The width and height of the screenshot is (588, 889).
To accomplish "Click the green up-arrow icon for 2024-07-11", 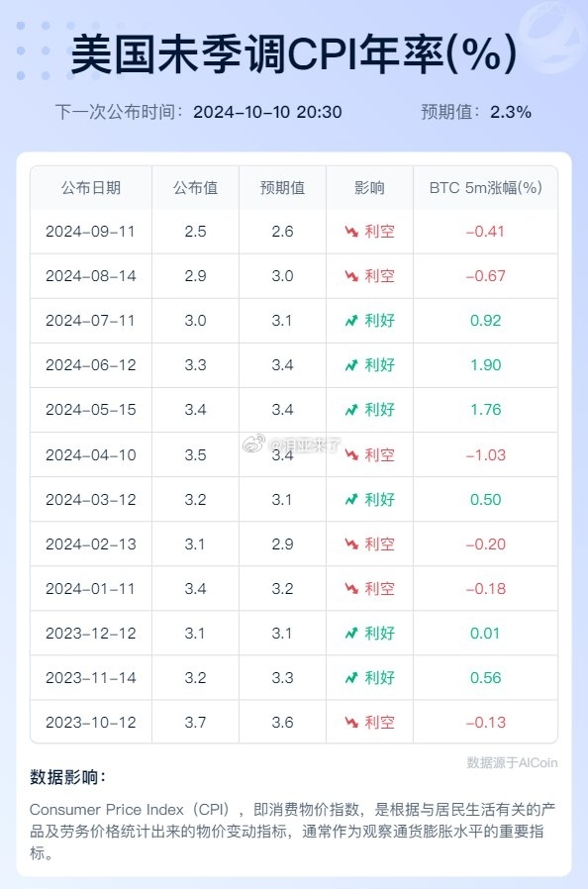I will coord(351,321).
